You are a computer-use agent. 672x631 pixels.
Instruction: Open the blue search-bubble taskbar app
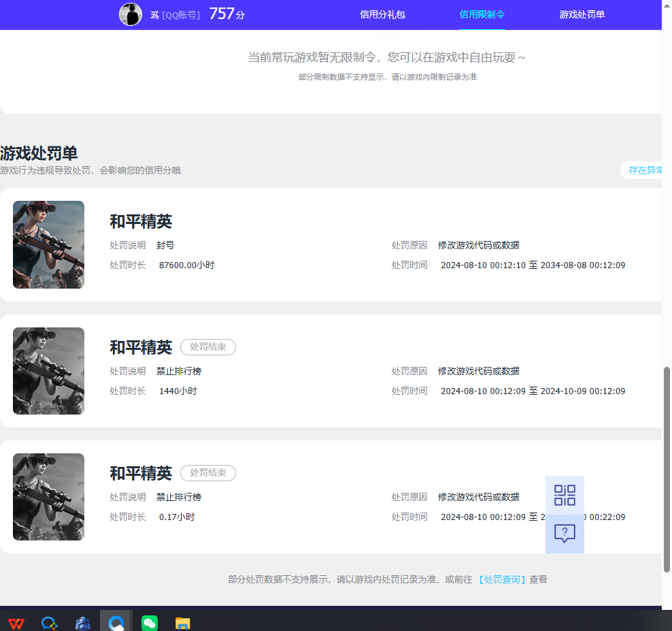49,623
